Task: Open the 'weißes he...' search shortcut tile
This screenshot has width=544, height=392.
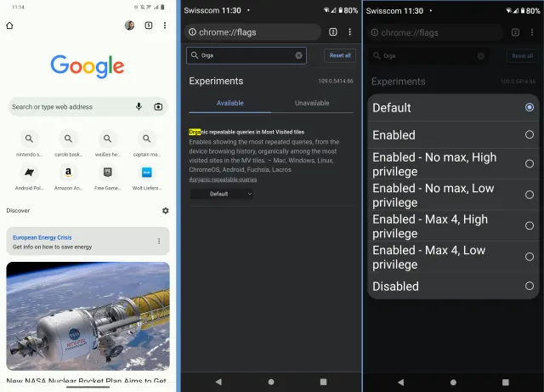Action: pos(108,144)
